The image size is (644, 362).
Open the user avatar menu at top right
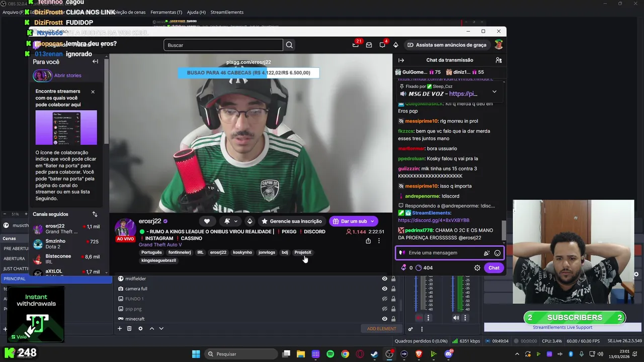[499, 45]
